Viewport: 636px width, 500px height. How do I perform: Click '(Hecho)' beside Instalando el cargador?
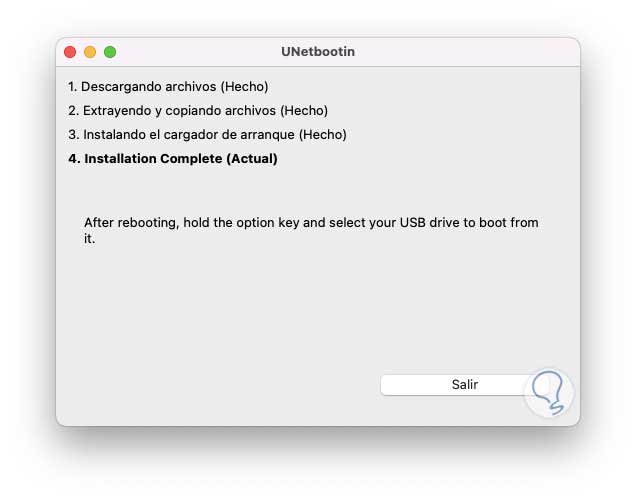coord(323,134)
